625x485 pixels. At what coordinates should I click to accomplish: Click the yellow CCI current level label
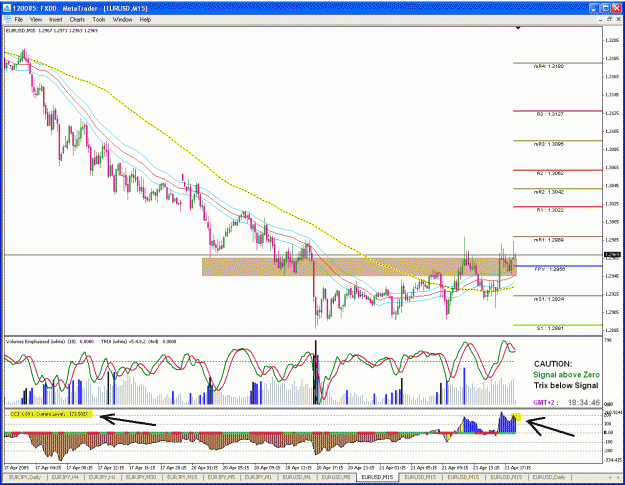pos(51,414)
